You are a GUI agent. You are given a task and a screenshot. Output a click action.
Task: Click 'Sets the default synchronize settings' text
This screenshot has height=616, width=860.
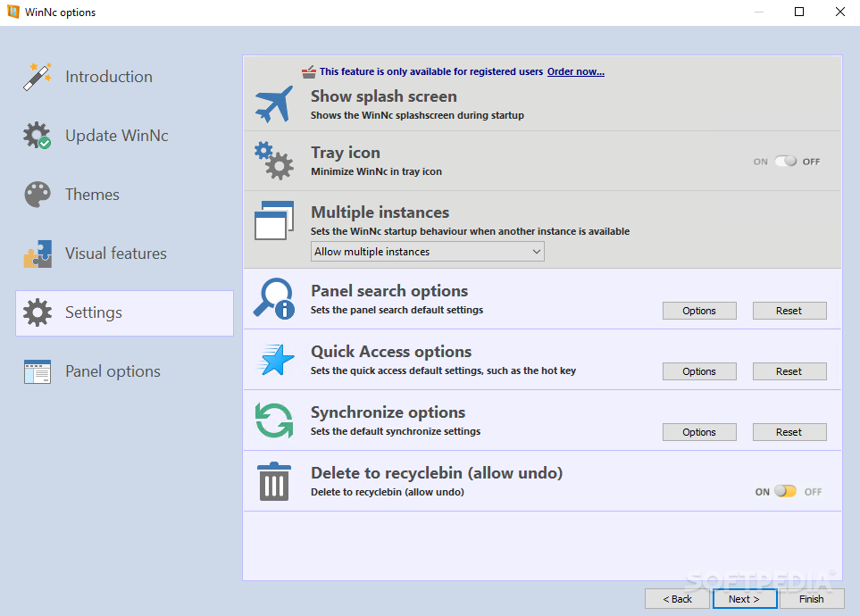click(x=395, y=432)
